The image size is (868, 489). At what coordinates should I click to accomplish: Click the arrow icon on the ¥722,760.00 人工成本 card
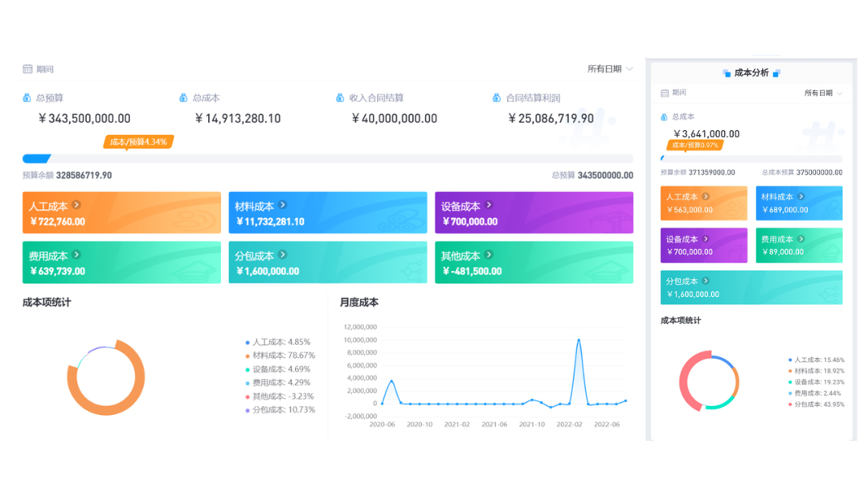tap(77, 205)
